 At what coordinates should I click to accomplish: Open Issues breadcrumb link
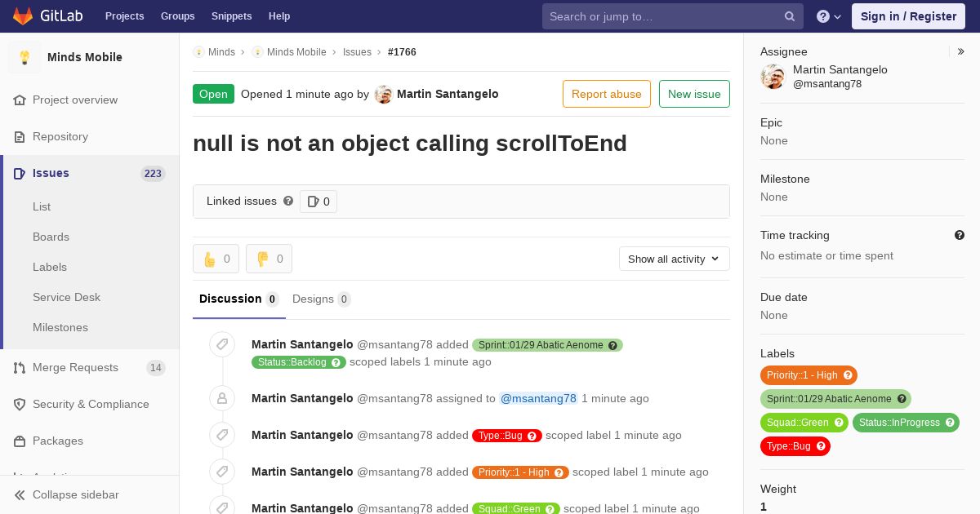(x=357, y=51)
